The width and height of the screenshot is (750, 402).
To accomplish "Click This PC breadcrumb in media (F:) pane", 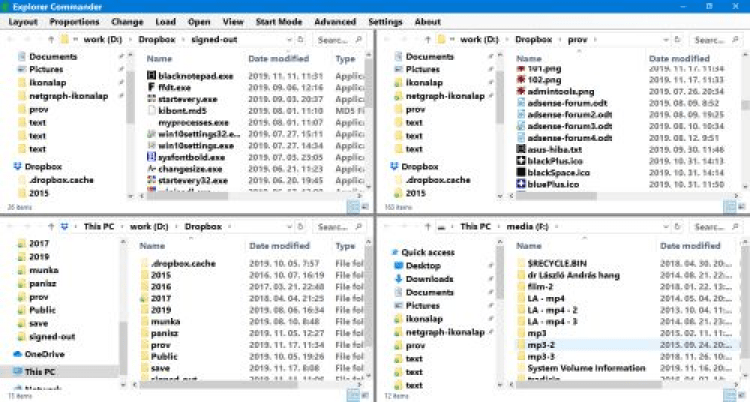I will pyautogui.click(x=475, y=226).
